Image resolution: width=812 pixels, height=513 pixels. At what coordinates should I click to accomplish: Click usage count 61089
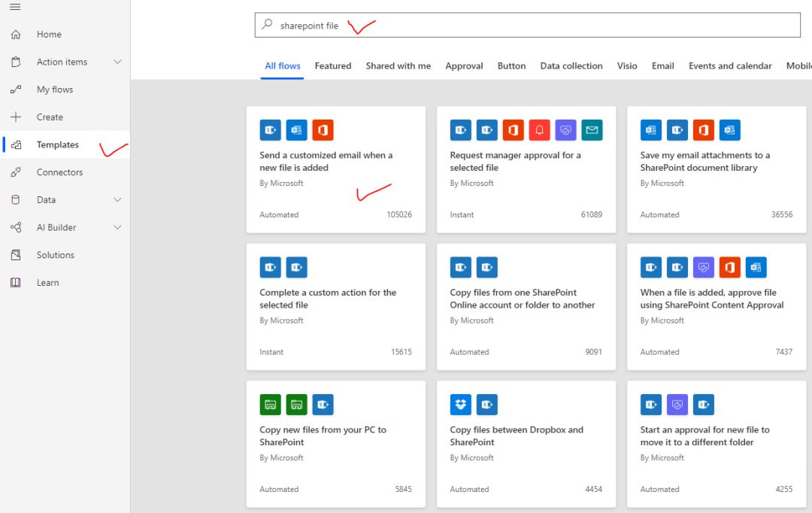coord(592,214)
